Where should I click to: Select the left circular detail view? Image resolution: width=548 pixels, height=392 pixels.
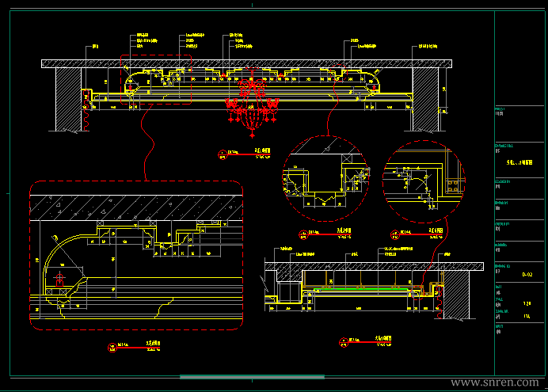pyautogui.click(x=325, y=178)
